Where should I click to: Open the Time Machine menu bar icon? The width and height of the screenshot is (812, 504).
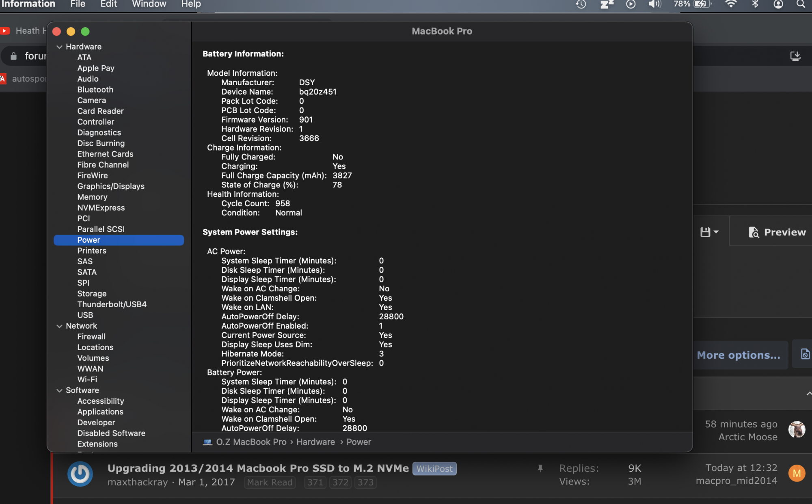pos(581,4)
